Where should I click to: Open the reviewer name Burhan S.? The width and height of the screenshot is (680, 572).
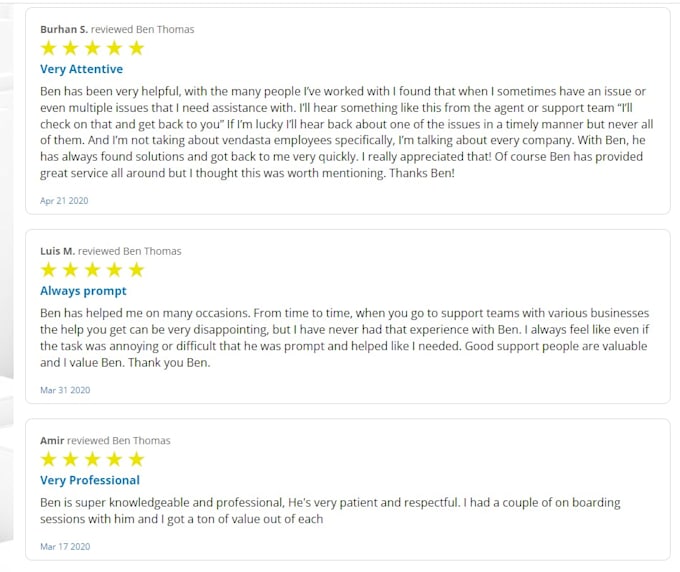pos(64,29)
